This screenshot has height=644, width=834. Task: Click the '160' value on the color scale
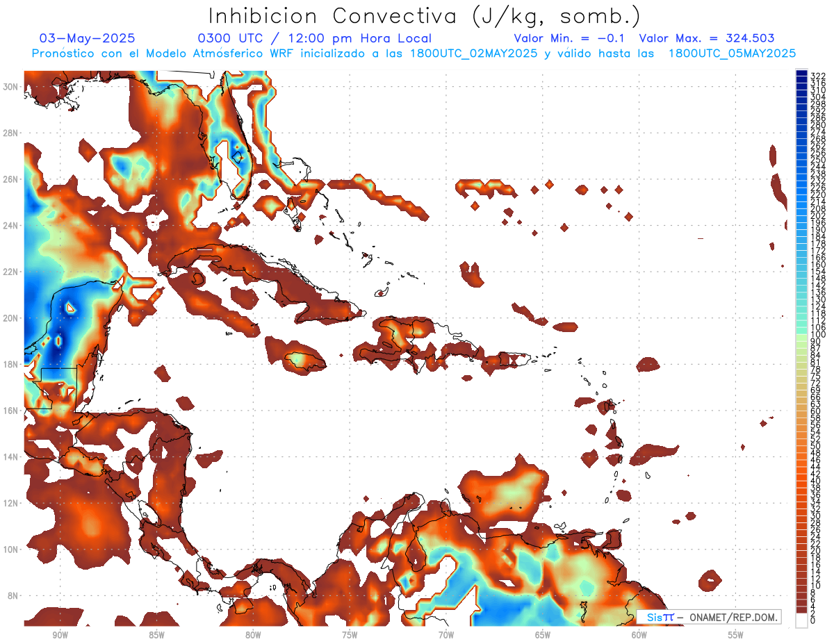pos(818,265)
